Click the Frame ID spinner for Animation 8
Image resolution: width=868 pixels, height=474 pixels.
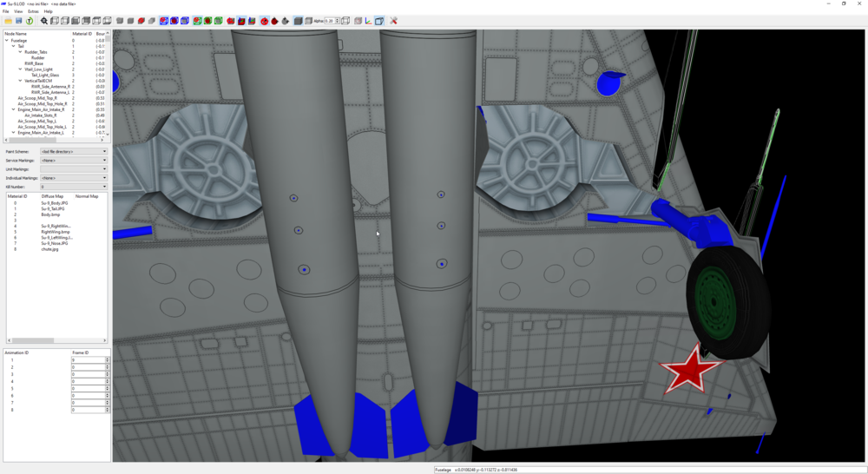click(x=108, y=410)
